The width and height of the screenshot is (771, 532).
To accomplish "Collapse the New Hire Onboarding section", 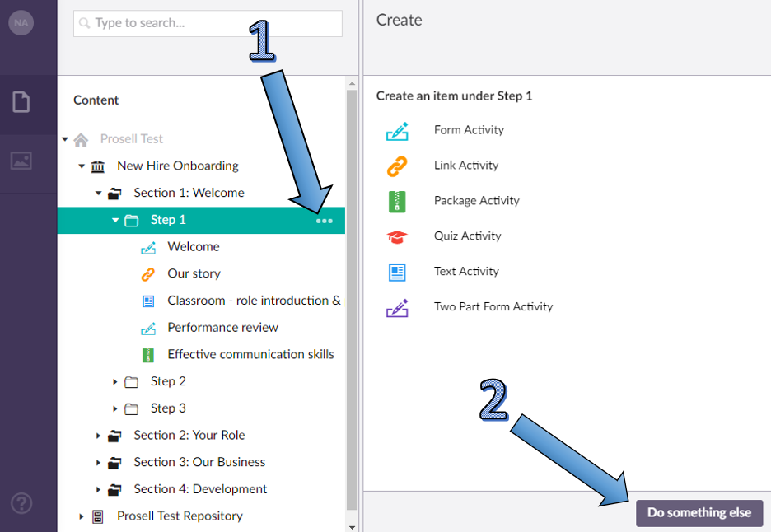I will 81,166.
